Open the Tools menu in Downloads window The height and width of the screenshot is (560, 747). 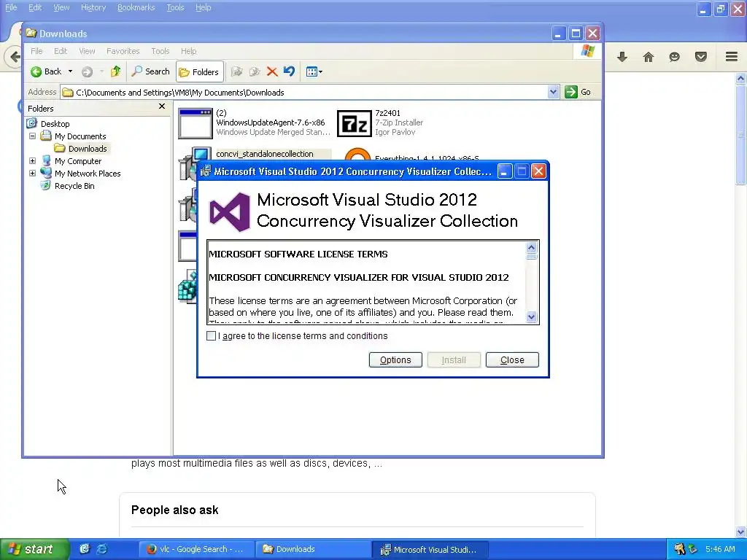click(x=160, y=51)
